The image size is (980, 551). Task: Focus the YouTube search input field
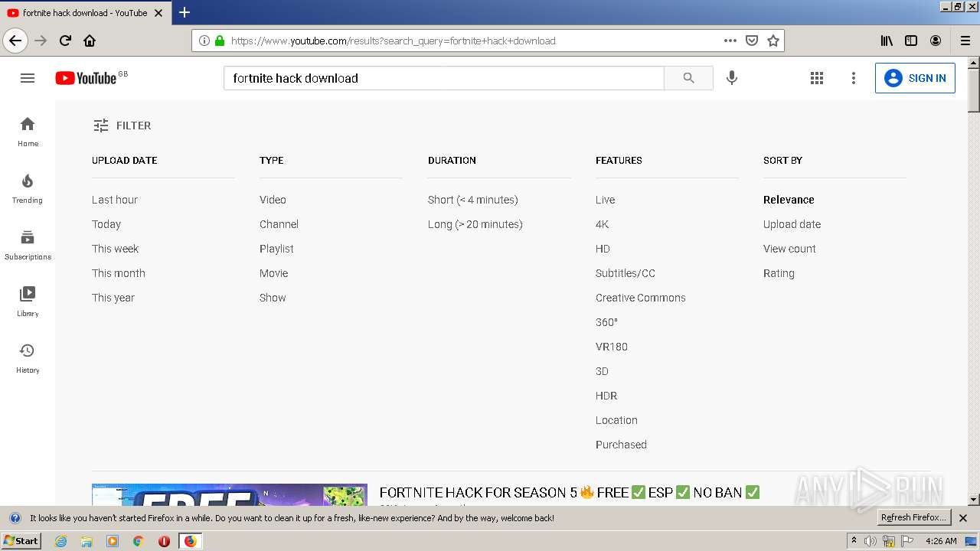tap(444, 78)
